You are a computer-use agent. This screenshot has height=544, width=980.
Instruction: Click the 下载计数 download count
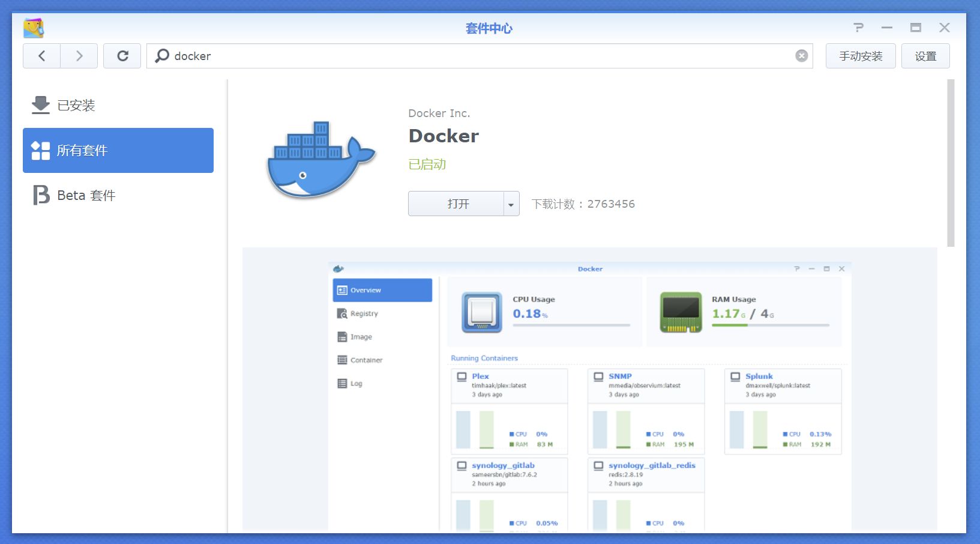coord(583,204)
